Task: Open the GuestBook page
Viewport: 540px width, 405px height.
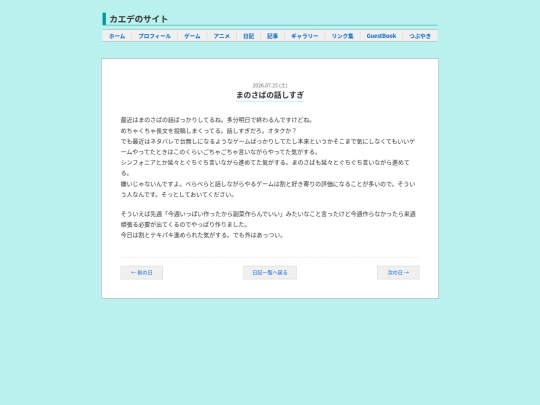Action: (x=381, y=36)
